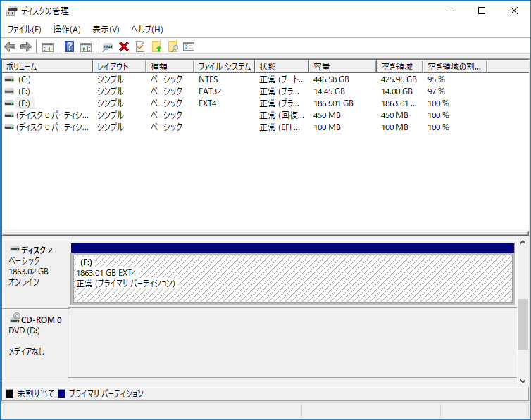The image size is (531, 420).
Task: Select the F: volume drive icon
Action: pos(9,103)
